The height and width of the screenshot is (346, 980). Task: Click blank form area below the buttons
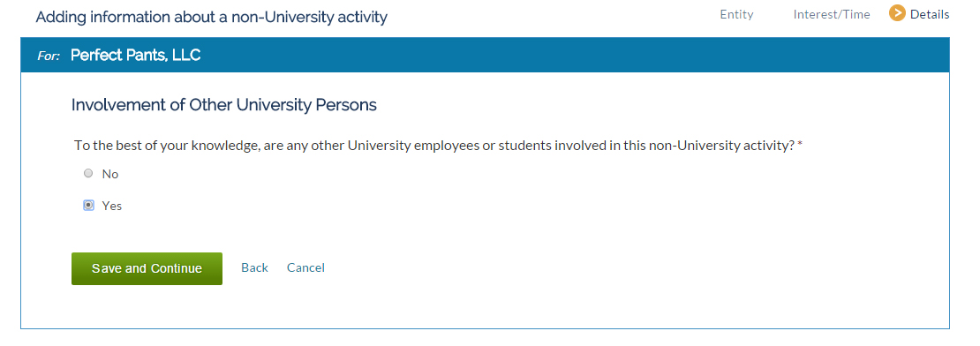point(485,306)
